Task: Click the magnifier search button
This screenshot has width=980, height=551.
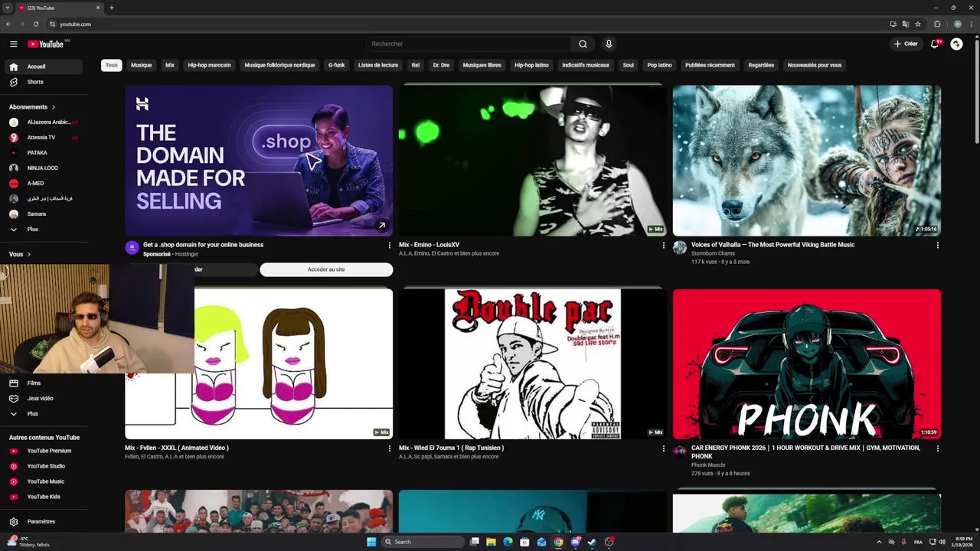Action: pyautogui.click(x=583, y=44)
